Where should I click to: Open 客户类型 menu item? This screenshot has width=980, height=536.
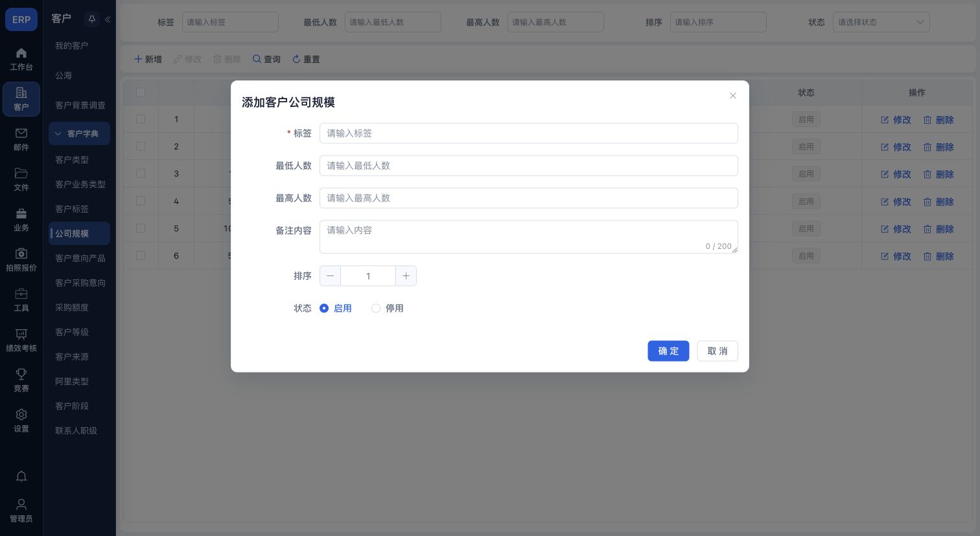tap(79, 159)
